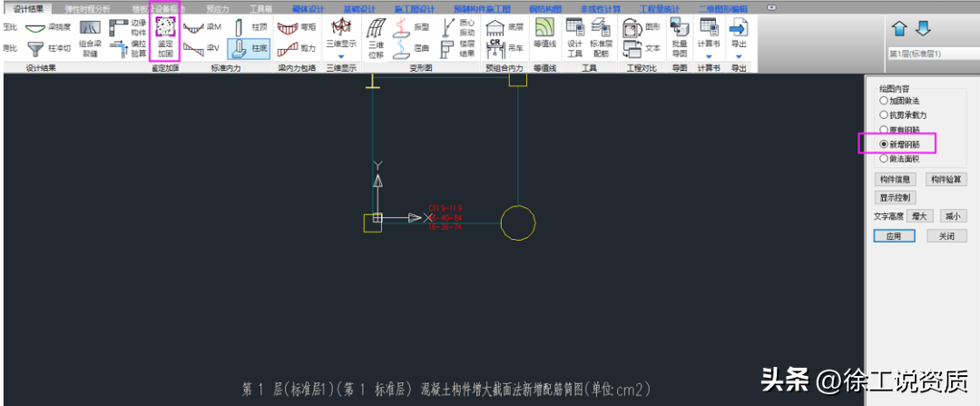Click the 导出 export icon
Image resolution: width=980 pixels, height=406 pixels.
[739, 27]
